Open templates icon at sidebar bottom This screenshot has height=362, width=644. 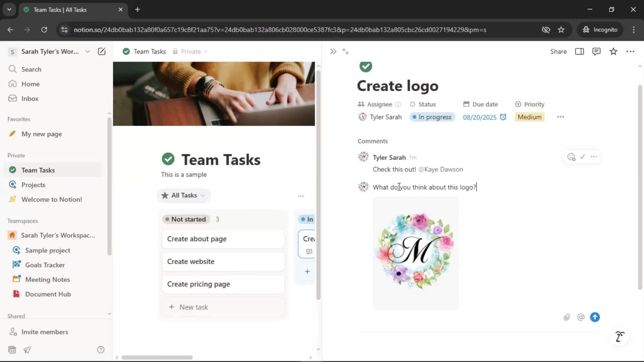(x=12, y=350)
